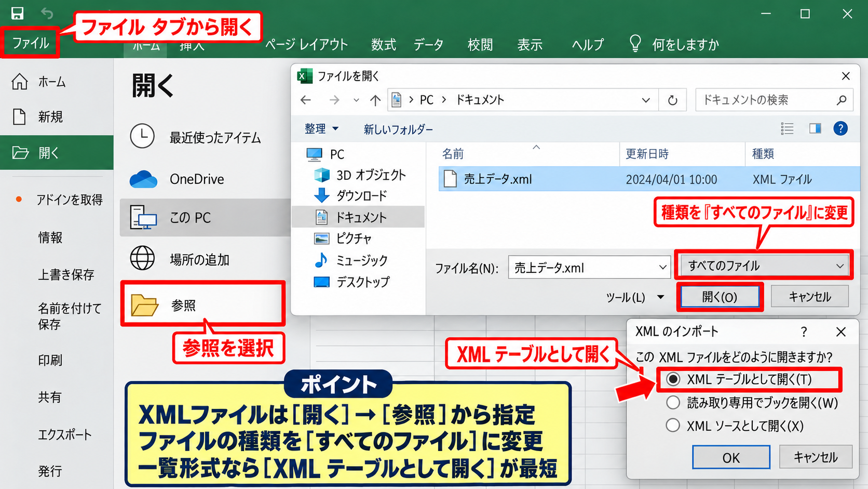This screenshot has width=868, height=489.
Task: Click the lightbulb Tell Me icon
Action: click(635, 44)
